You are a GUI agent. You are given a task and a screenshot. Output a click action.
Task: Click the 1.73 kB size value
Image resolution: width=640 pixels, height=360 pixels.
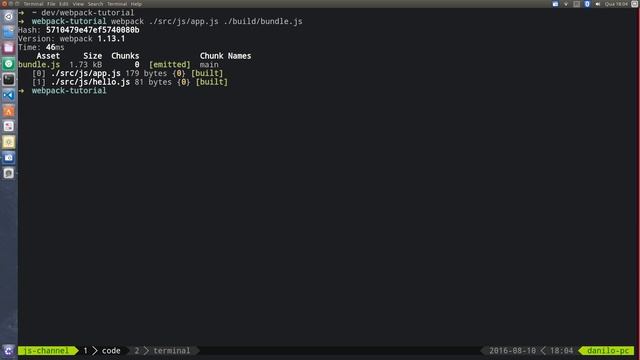tap(85, 64)
